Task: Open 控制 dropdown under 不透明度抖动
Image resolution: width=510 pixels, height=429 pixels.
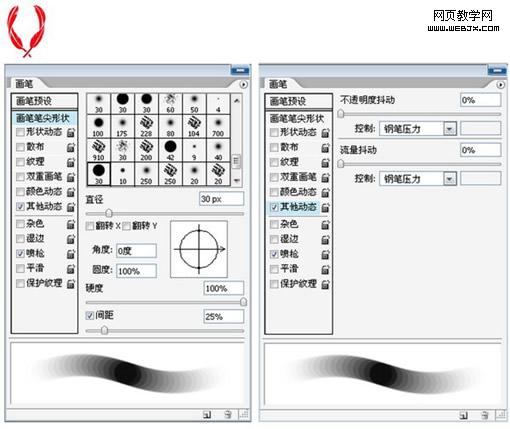Action: (450, 129)
